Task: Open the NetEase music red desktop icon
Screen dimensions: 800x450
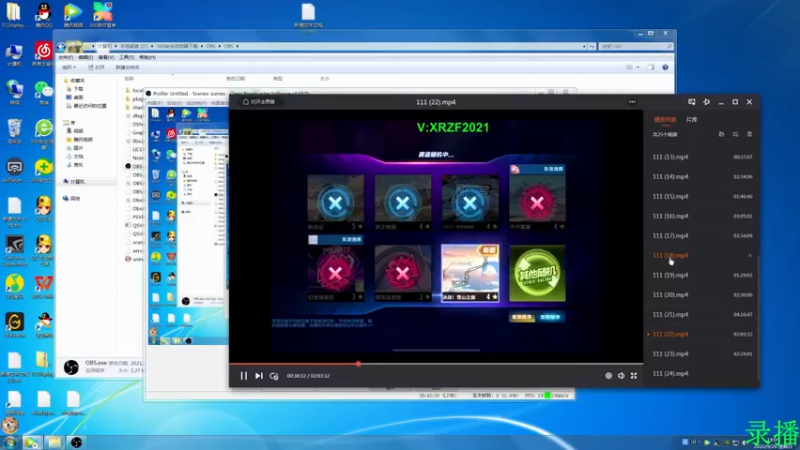Action: pyautogui.click(x=43, y=54)
